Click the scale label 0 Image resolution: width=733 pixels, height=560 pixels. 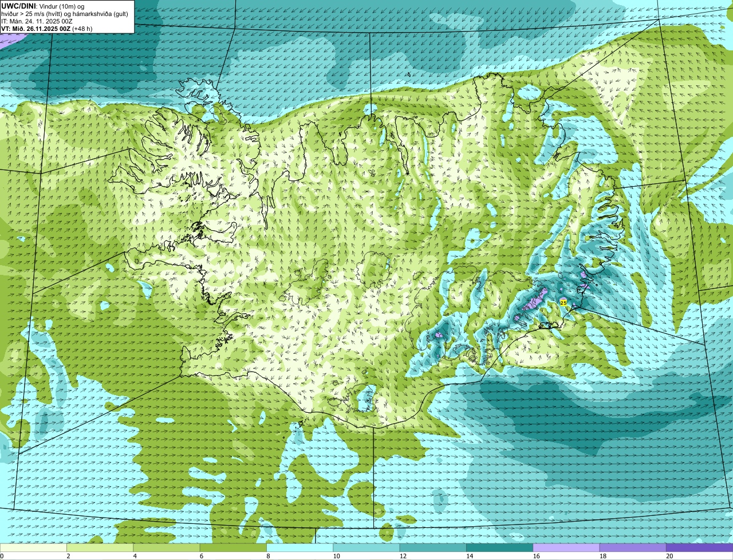click(2, 556)
